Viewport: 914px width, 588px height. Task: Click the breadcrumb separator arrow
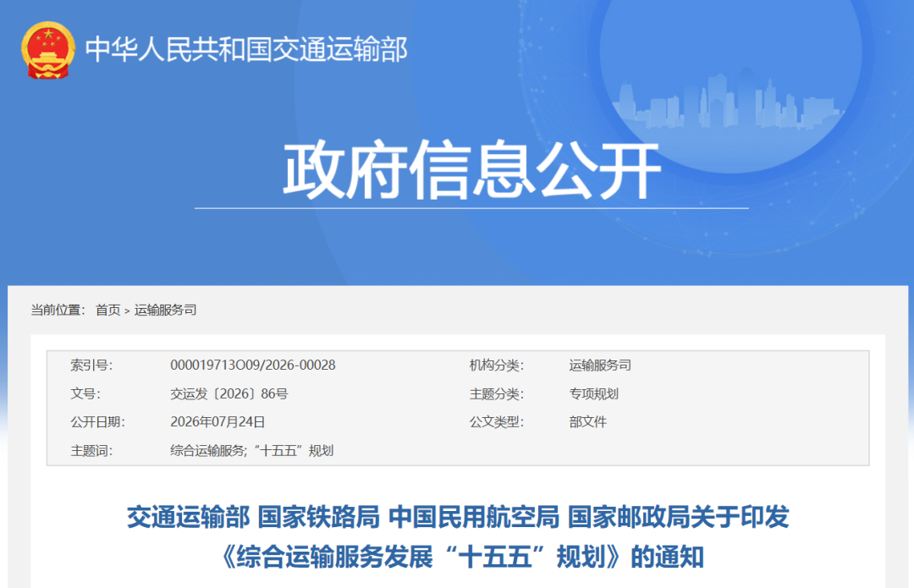(x=127, y=311)
